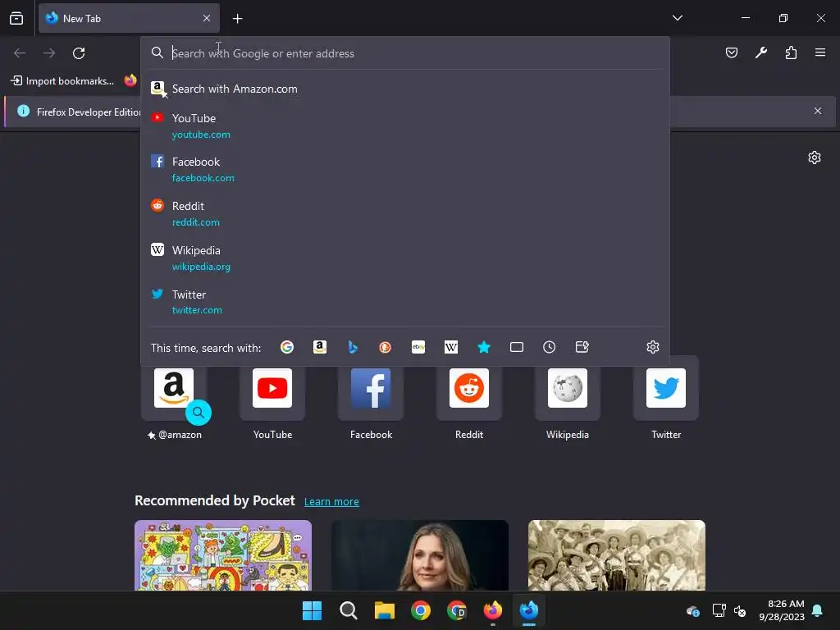Open Firefox View from the tab bar icon

click(16, 18)
